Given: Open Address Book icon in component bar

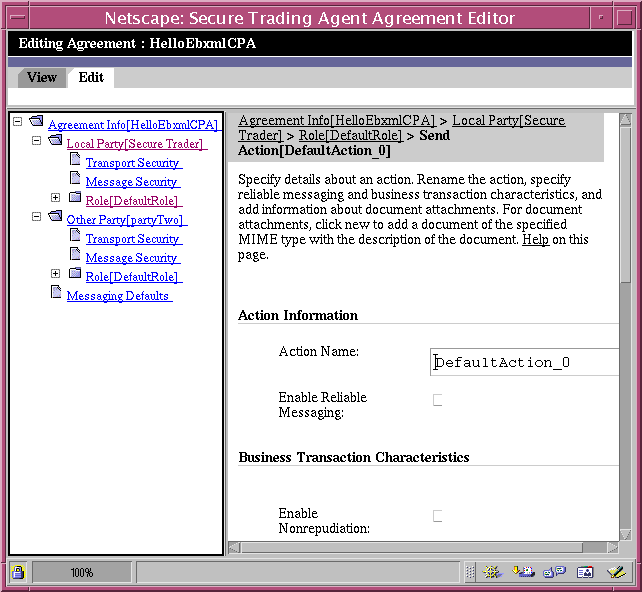Looking at the screenshot, I should 585,572.
